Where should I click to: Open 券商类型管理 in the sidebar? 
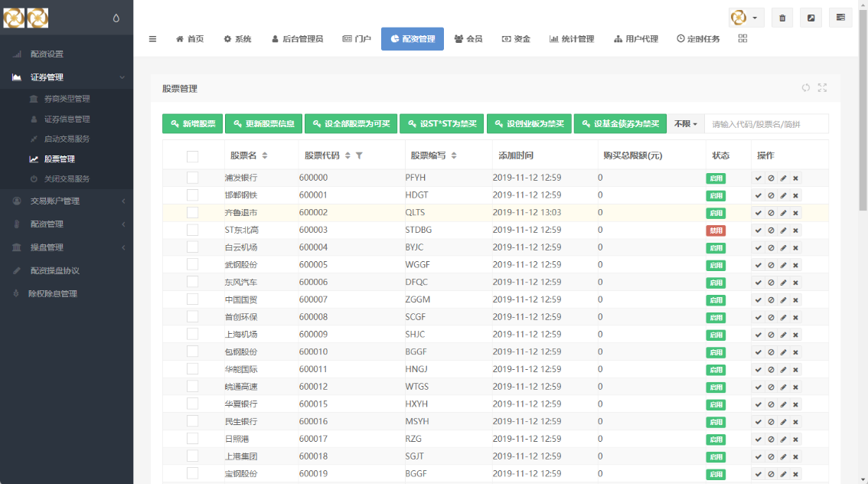click(67, 99)
